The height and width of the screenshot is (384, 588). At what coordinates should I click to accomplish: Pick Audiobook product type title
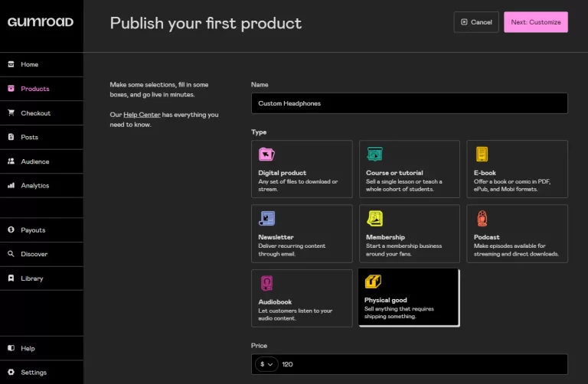pos(275,302)
